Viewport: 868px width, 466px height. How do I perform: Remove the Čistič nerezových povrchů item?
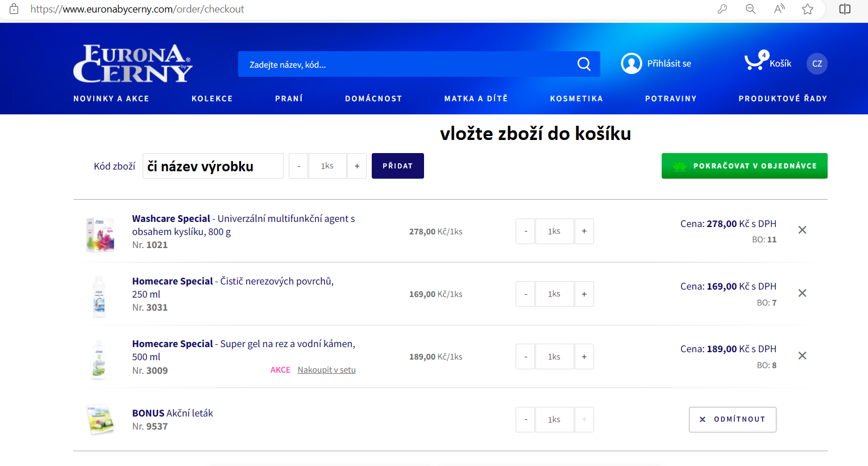tap(802, 293)
